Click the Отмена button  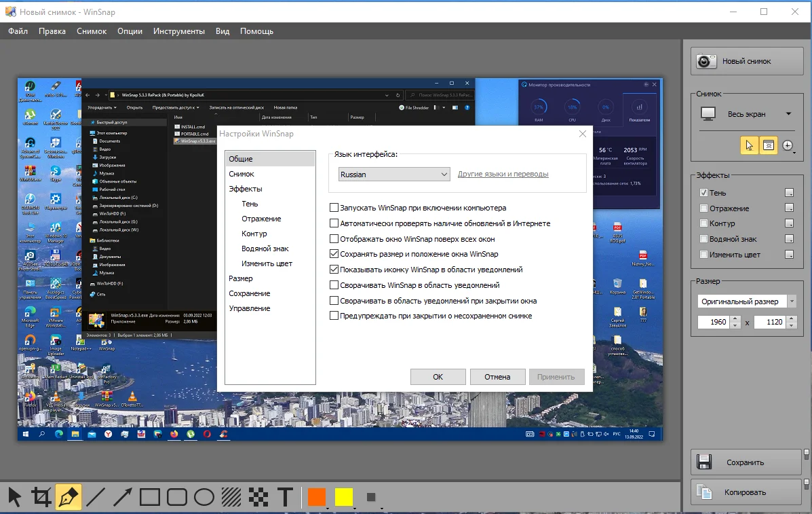tap(498, 377)
